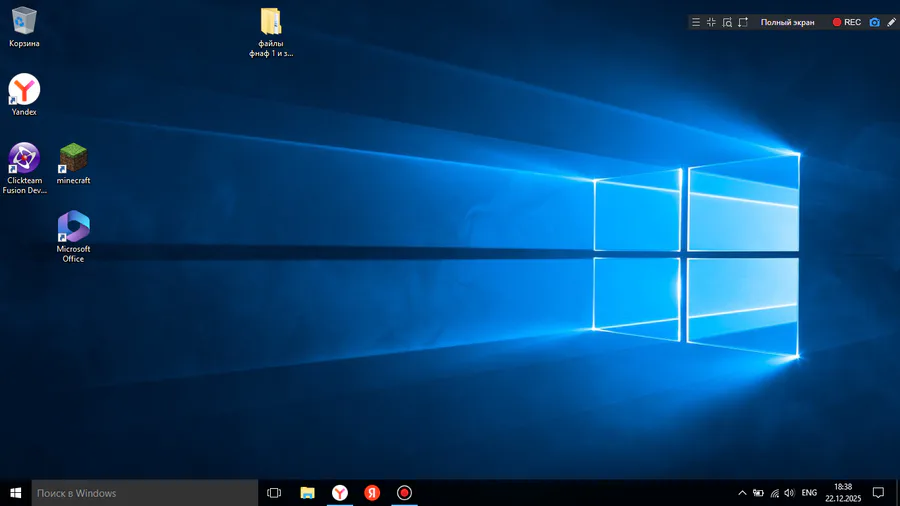900x506 pixels.
Task: Open the volume speaker tray icon
Action: tap(789, 493)
